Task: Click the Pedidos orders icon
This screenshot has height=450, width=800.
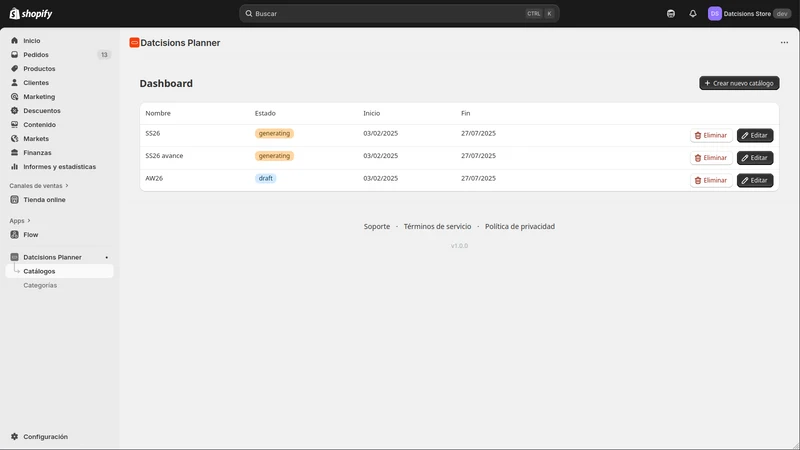Action: (x=14, y=55)
